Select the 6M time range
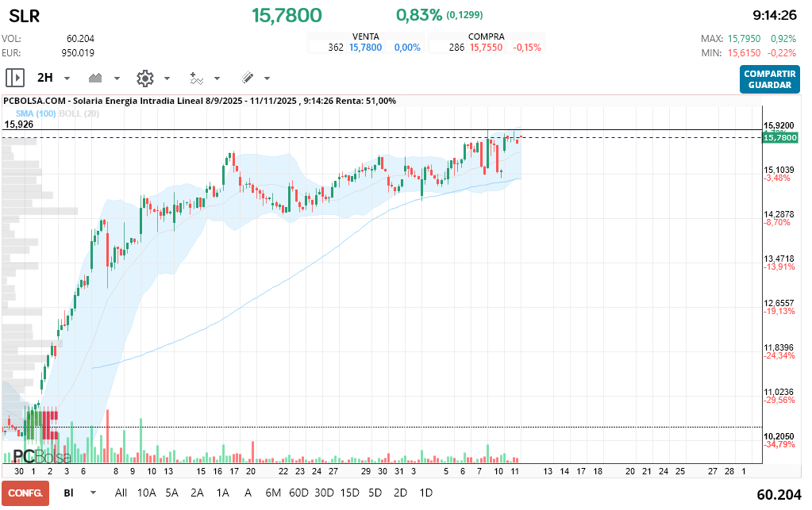 pos(273,493)
